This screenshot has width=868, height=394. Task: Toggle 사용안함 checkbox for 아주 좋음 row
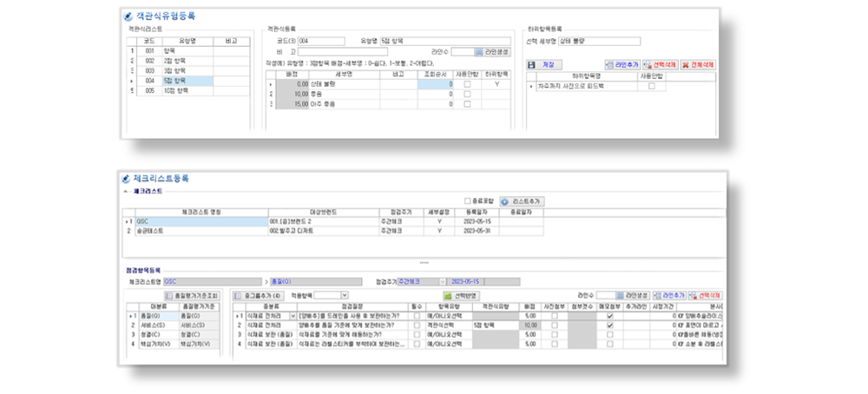coord(467,103)
